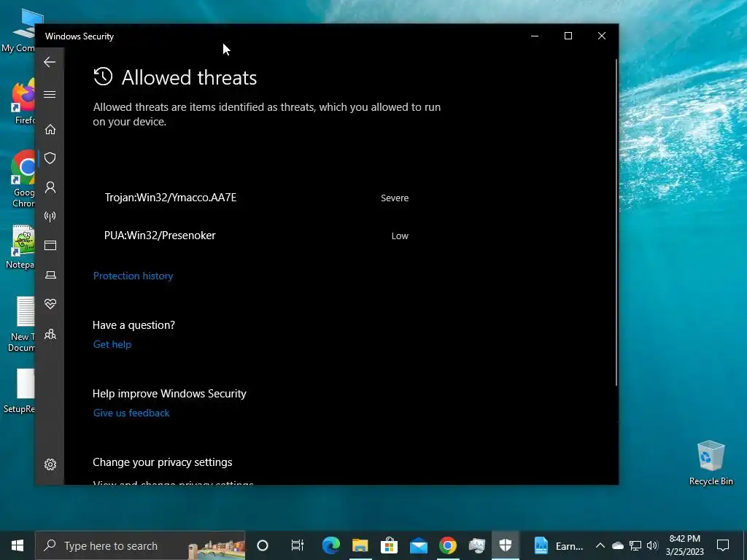Minimize the Windows Security window
Viewport: 747px width, 560px height.
coord(535,36)
